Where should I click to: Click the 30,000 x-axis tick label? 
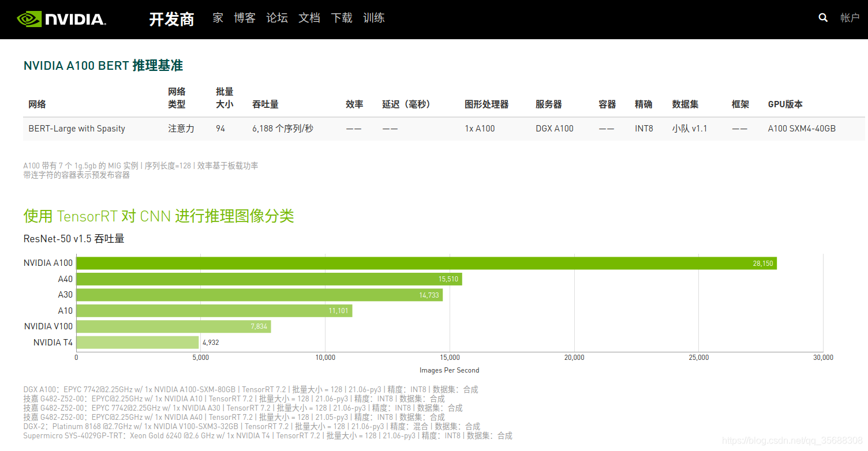point(823,358)
